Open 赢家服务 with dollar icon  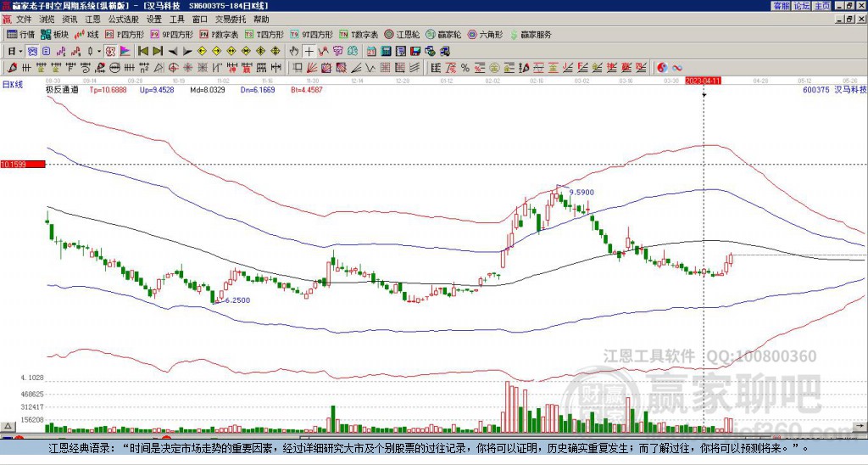click(531, 34)
